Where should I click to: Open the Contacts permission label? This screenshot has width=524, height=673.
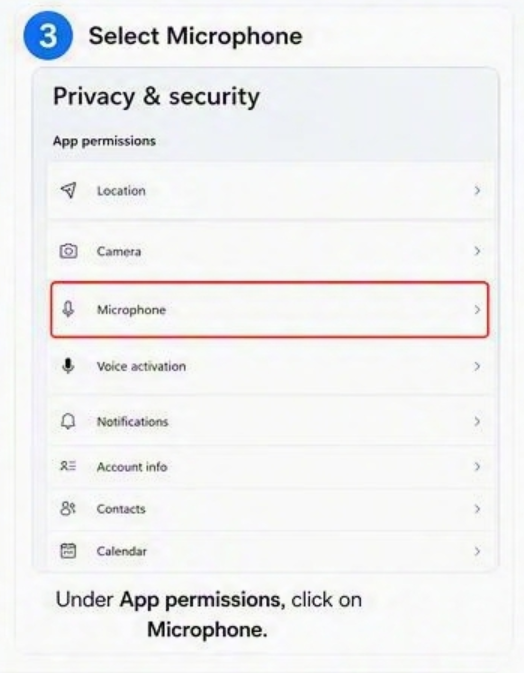point(121,509)
